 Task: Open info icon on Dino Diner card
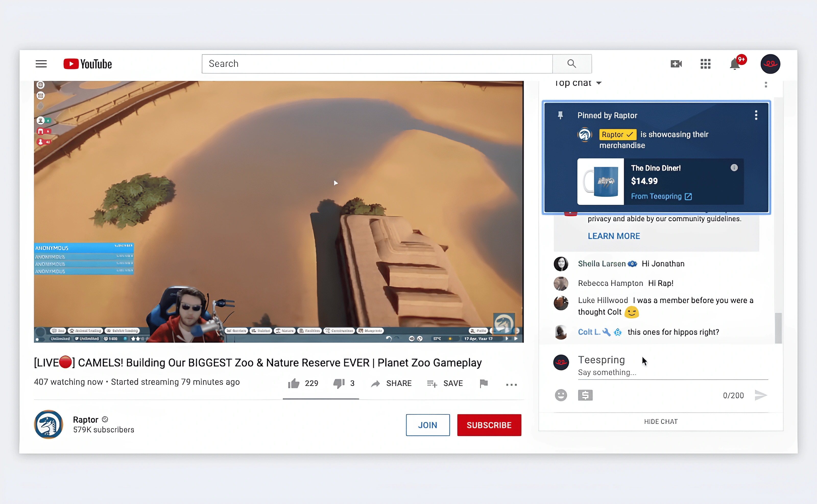pos(734,168)
